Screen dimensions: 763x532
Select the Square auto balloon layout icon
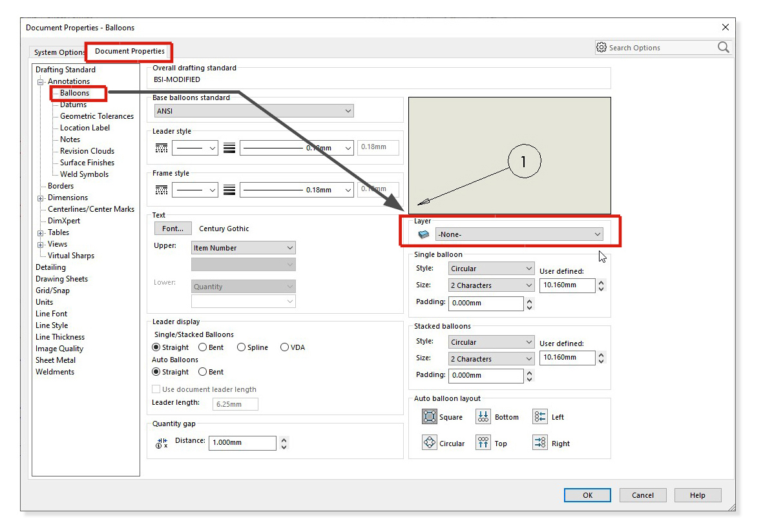point(430,417)
